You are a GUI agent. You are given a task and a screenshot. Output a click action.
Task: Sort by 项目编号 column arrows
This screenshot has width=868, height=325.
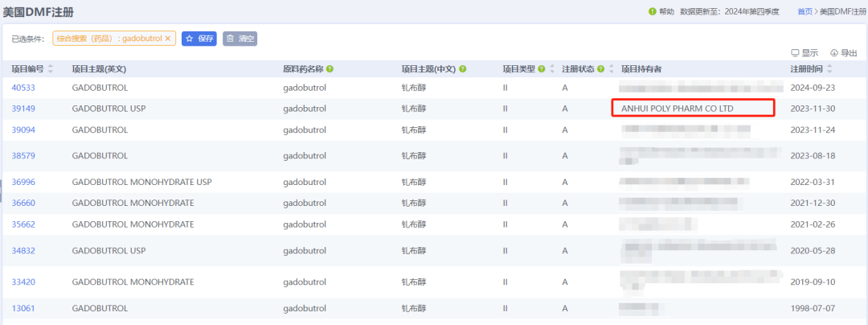point(51,69)
